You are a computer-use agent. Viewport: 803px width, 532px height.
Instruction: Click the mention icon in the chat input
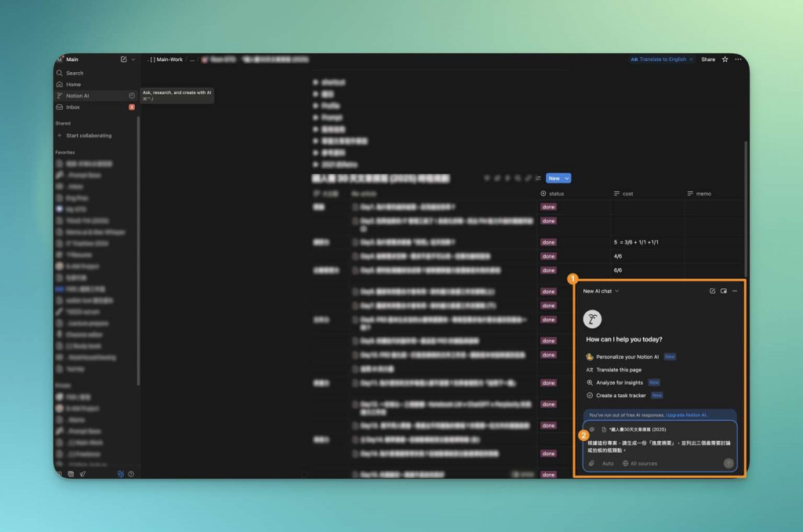click(592, 429)
